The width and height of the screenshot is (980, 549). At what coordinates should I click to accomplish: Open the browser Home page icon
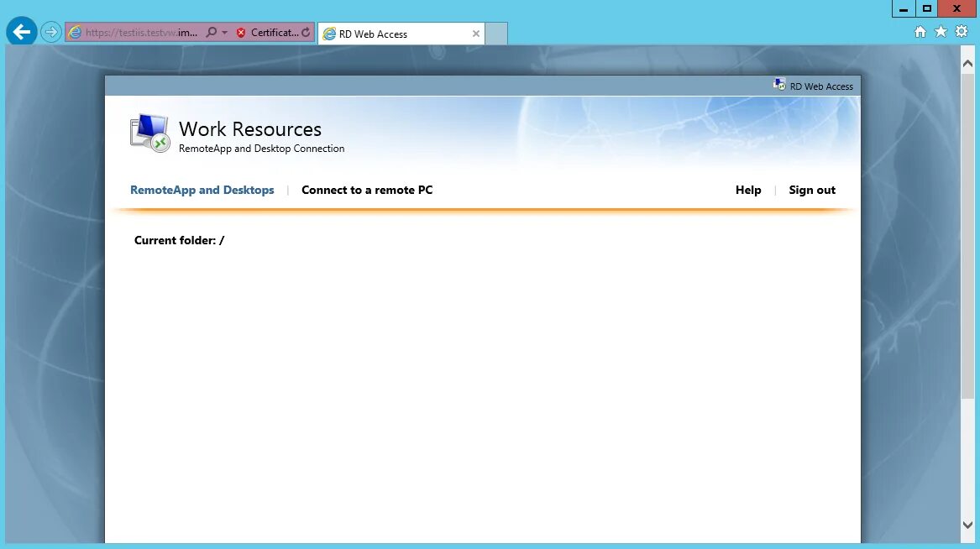click(920, 32)
